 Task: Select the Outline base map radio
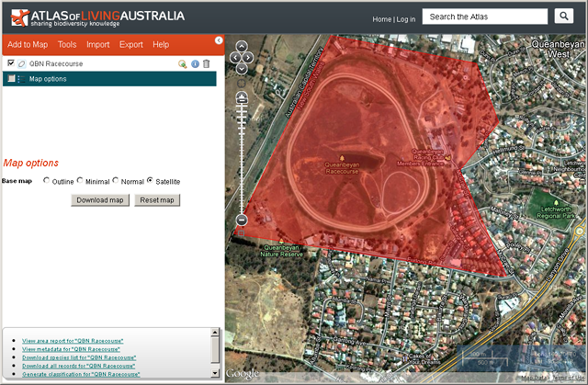pyautogui.click(x=46, y=180)
